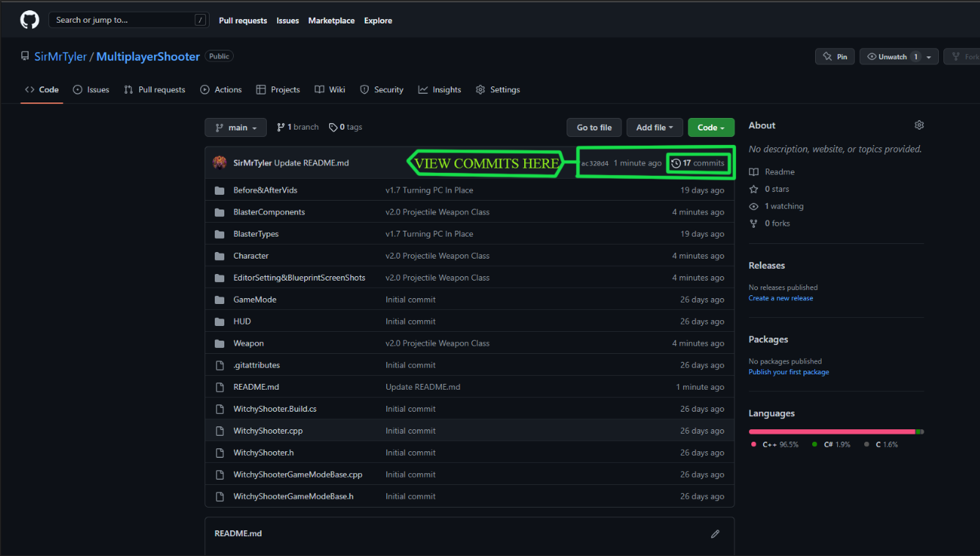Click the star icon next to 0 stars
Image resolution: width=980 pixels, height=556 pixels.
[x=754, y=189]
